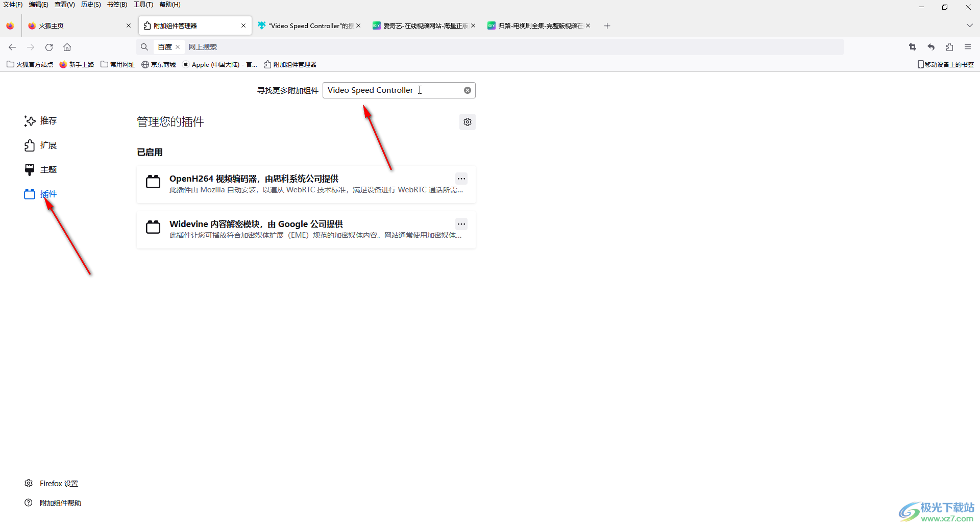
Task: Click the pinned Firefox tab icon
Action: pyautogui.click(x=10, y=26)
